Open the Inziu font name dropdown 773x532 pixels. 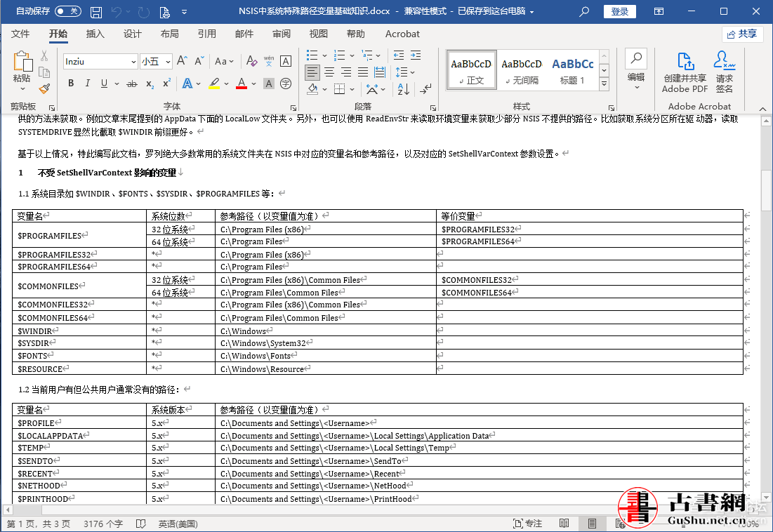point(133,62)
